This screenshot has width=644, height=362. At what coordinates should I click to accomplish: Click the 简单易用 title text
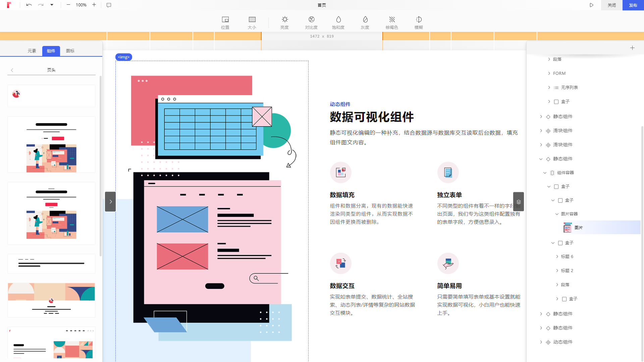click(449, 286)
